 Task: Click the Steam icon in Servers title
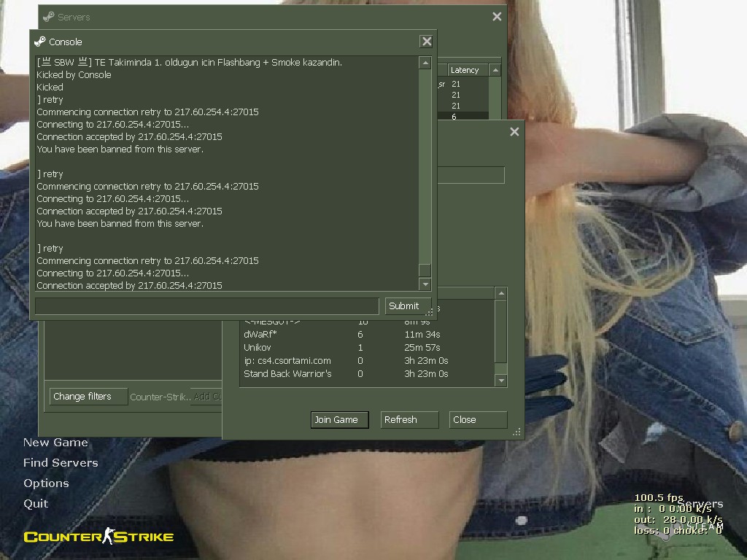pyautogui.click(x=49, y=17)
